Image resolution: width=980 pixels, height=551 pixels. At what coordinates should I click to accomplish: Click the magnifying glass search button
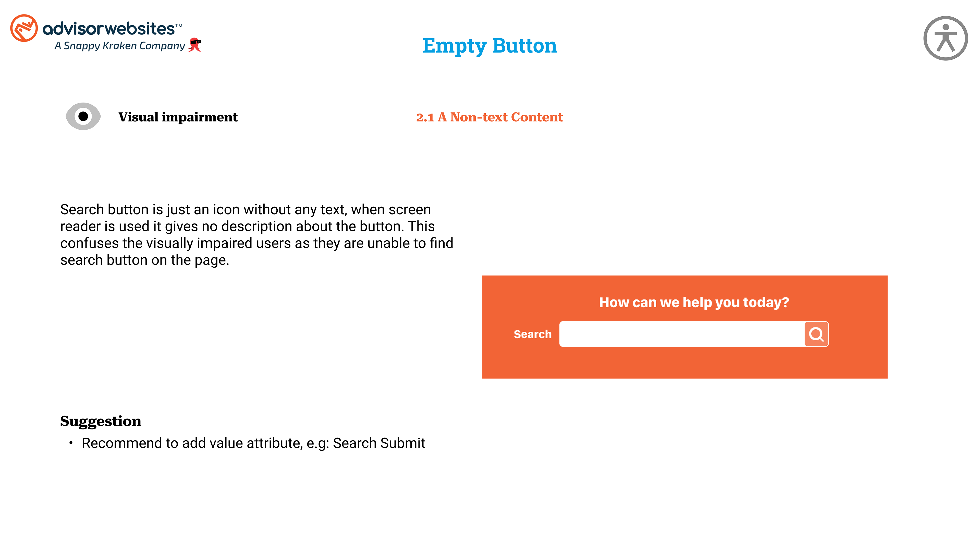[x=816, y=334]
